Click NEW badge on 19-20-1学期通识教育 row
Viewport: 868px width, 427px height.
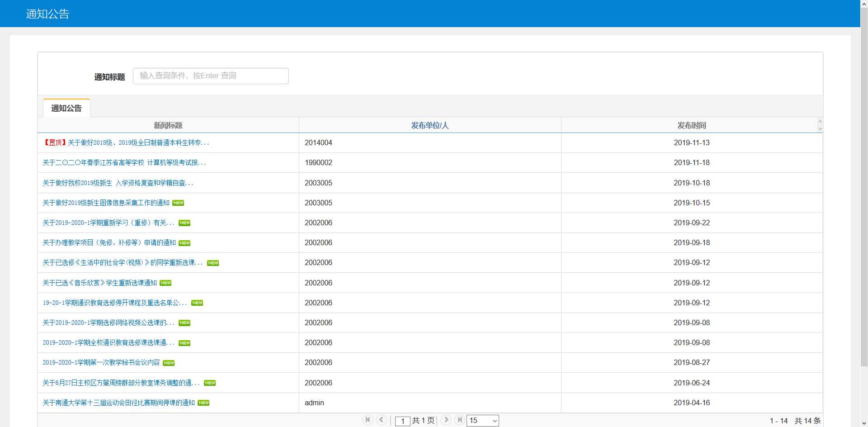(197, 303)
